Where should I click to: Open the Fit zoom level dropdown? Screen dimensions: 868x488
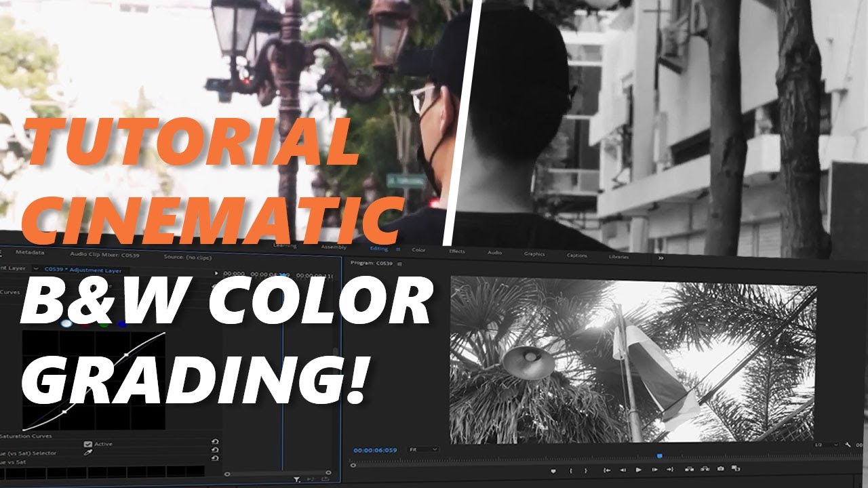click(x=422, y=449)
